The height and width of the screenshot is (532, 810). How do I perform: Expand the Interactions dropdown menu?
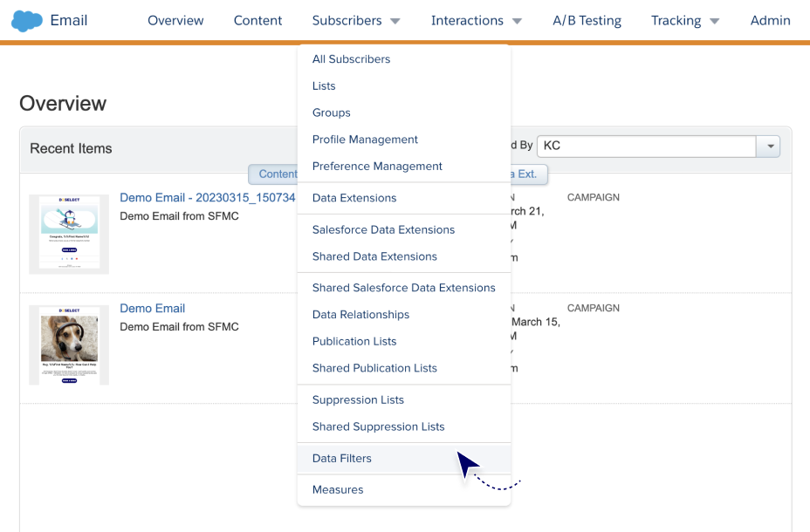point(476,20)
